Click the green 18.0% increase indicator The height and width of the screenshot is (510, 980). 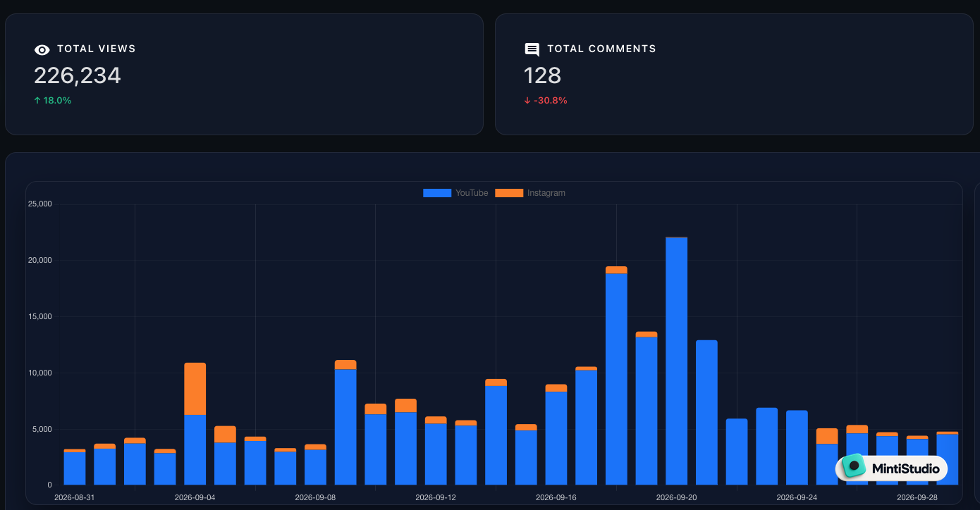[53, 101]
